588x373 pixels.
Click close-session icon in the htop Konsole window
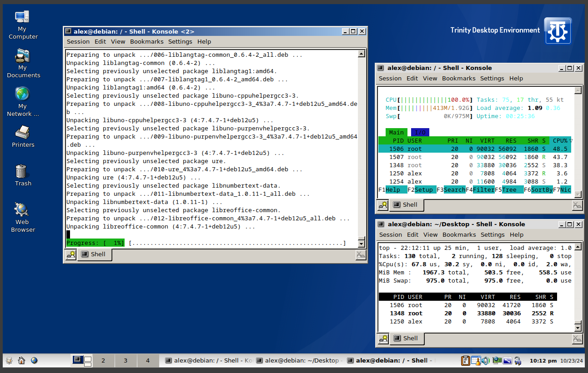click(577, 205)
